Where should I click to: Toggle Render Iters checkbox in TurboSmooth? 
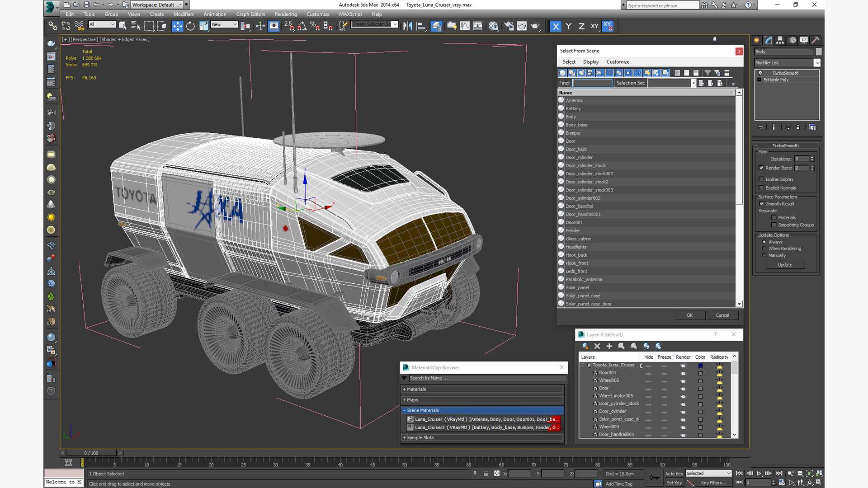(761, 168)
